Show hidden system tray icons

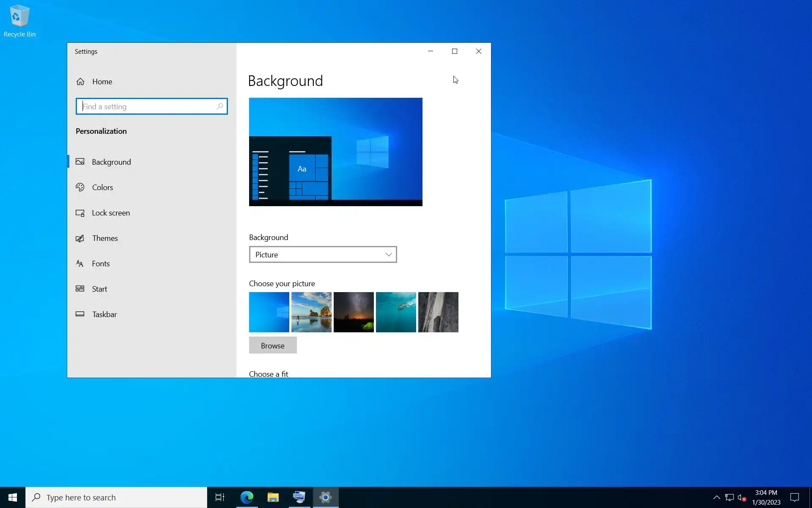click(x=716, y=497)
